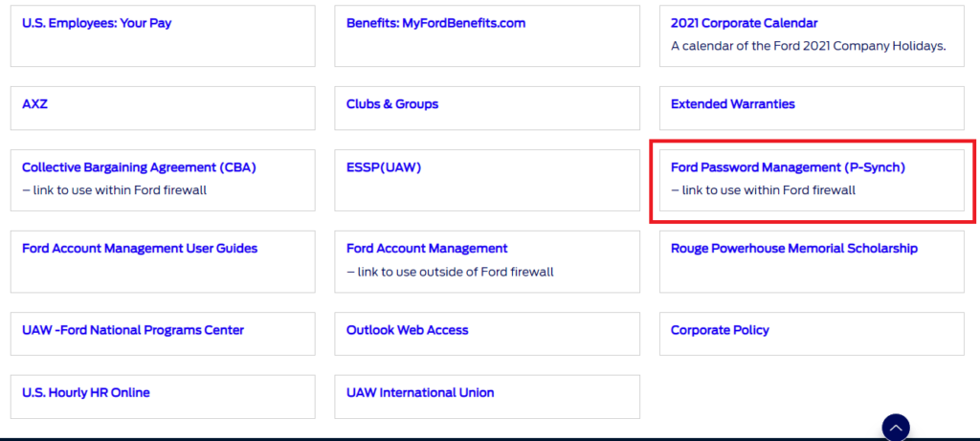The width and height of the screenshot is (980, 441).
Task: Open Outlook Web Access link
Action: (x=408, y=330)
